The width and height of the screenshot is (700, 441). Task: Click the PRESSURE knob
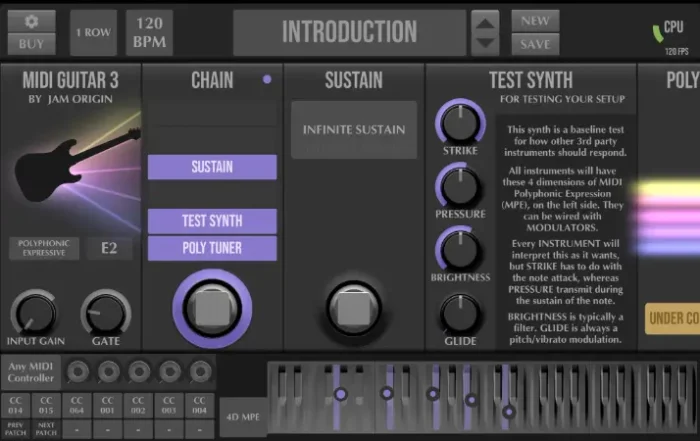point(459,186)
